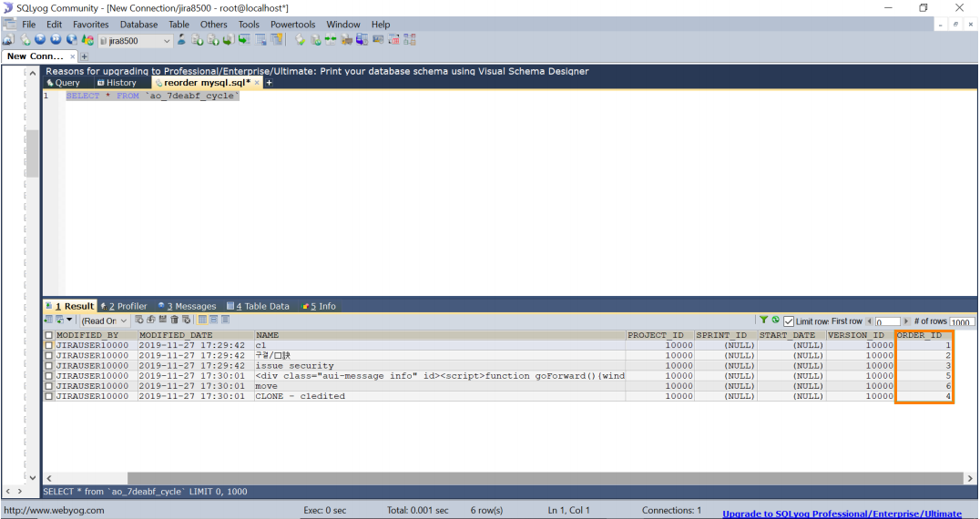
Task: Toggle the Limit row checkbox
Action: click(789, 321)
